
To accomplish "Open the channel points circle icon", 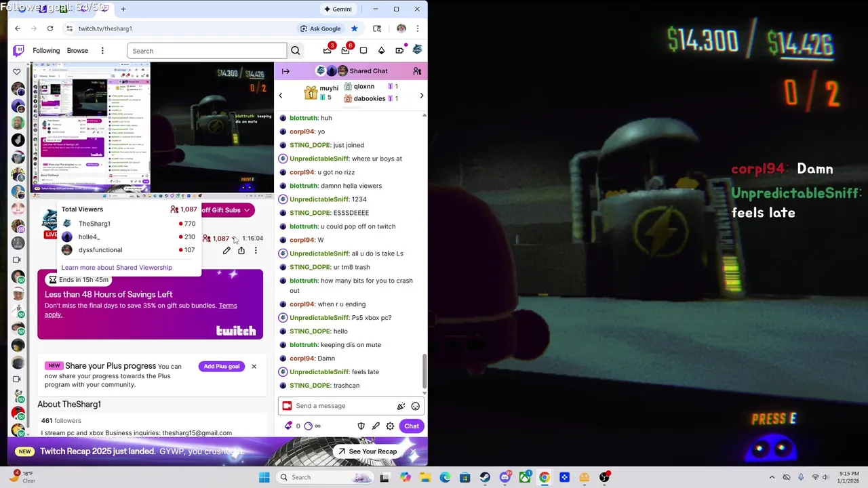I will tap(309, 426).
